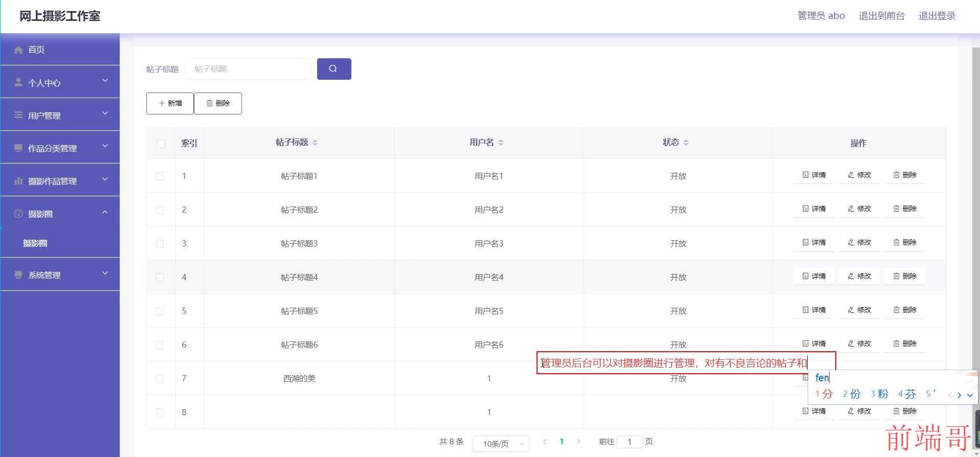The width and height of the screenshot is (980, 457).
Task: Click 退出到前台 link
Action: coord(882,16)
